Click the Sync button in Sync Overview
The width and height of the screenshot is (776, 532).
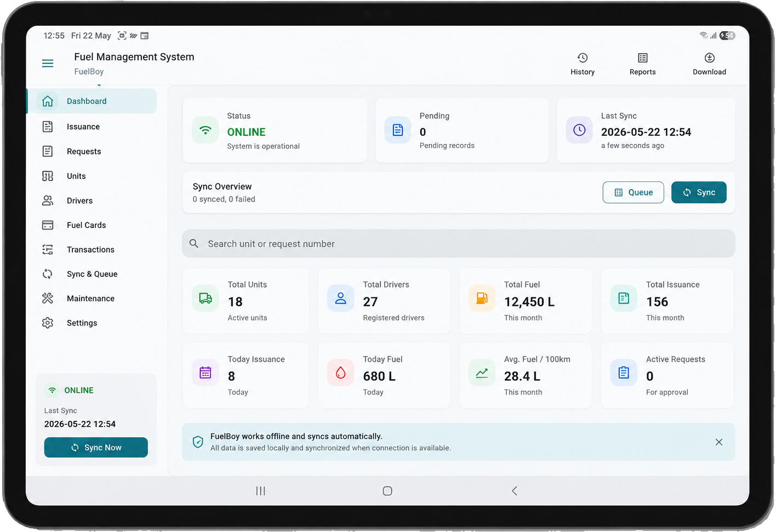[699, 192]
